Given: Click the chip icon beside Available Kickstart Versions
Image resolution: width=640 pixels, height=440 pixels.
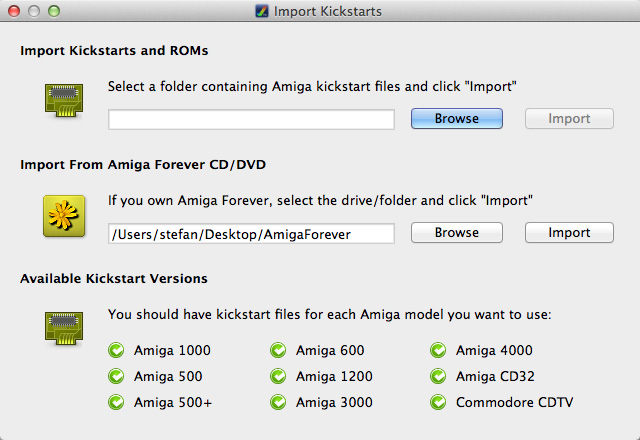Looking at the screenshot, I should click(63, 329).
